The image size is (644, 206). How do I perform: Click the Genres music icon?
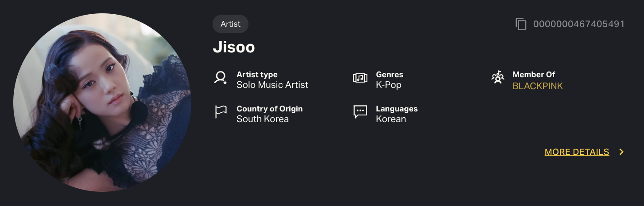pos(360,78)
